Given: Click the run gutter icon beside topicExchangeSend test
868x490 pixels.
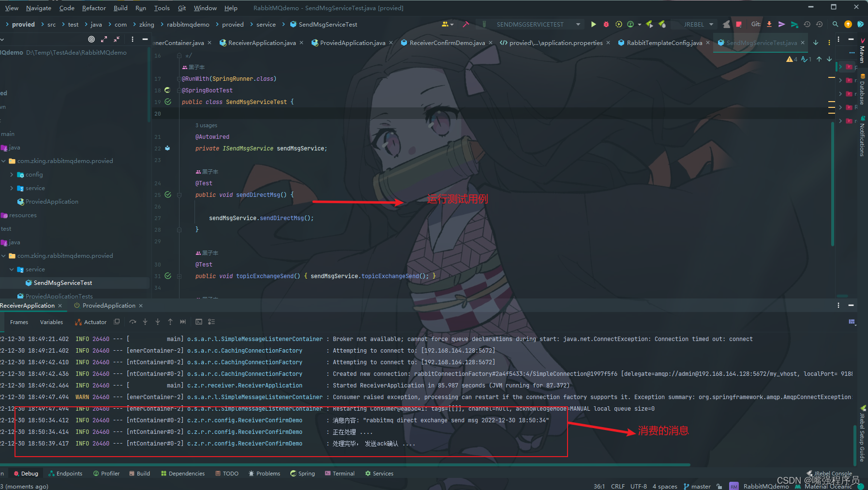Looking at the screenshot, I should (168, 276).
